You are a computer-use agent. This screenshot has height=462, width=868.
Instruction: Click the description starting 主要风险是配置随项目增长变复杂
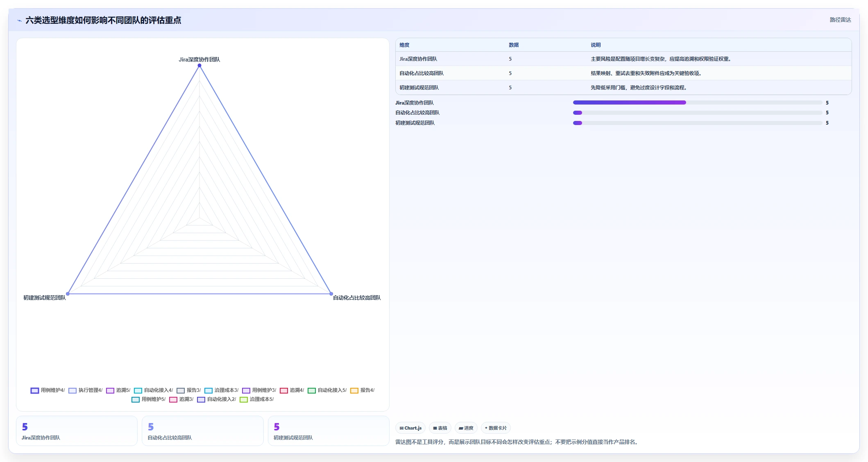tap(662, 59)
